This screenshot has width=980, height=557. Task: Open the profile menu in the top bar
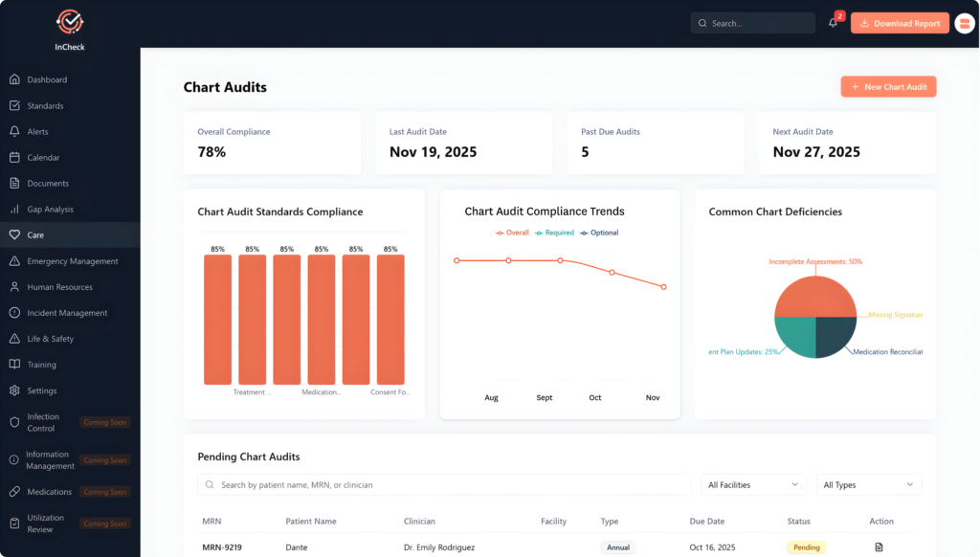tap(963, 21)
